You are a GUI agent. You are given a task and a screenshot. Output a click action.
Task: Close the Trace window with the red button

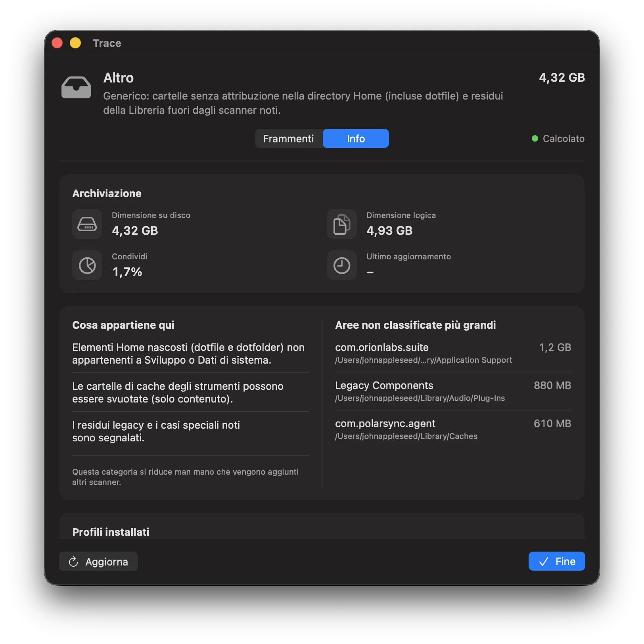57,43
